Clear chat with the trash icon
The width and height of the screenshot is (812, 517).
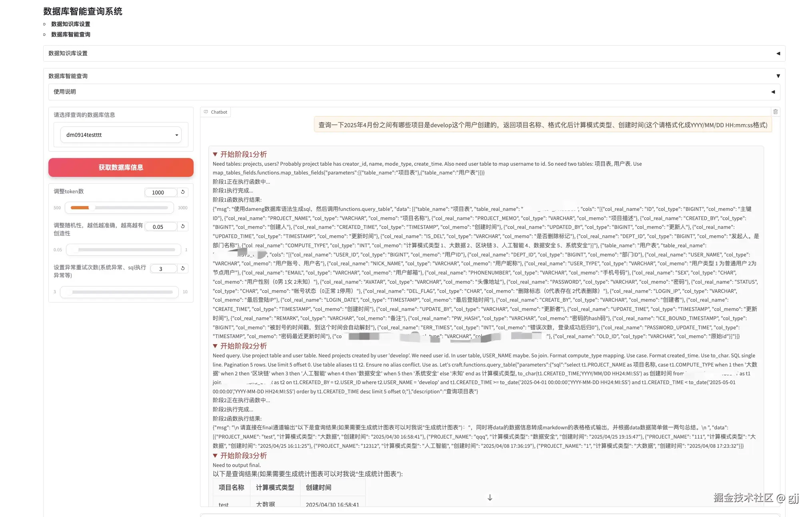[x=775, y=112]
